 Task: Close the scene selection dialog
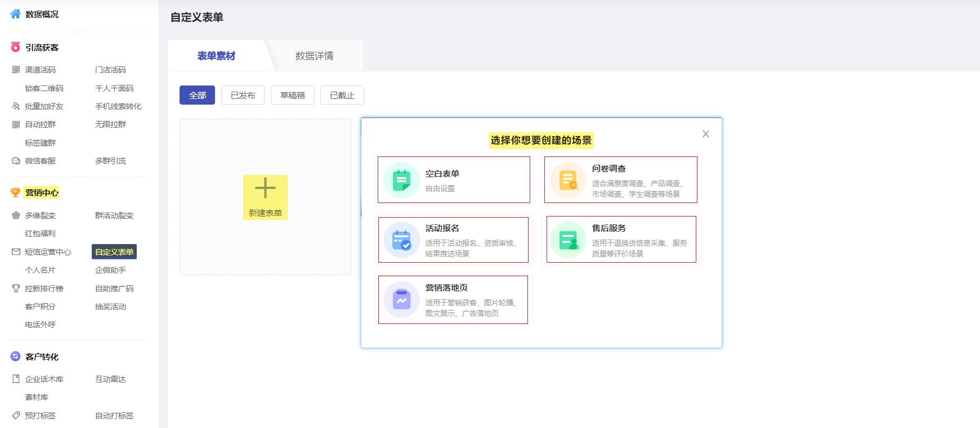[705, 134]
